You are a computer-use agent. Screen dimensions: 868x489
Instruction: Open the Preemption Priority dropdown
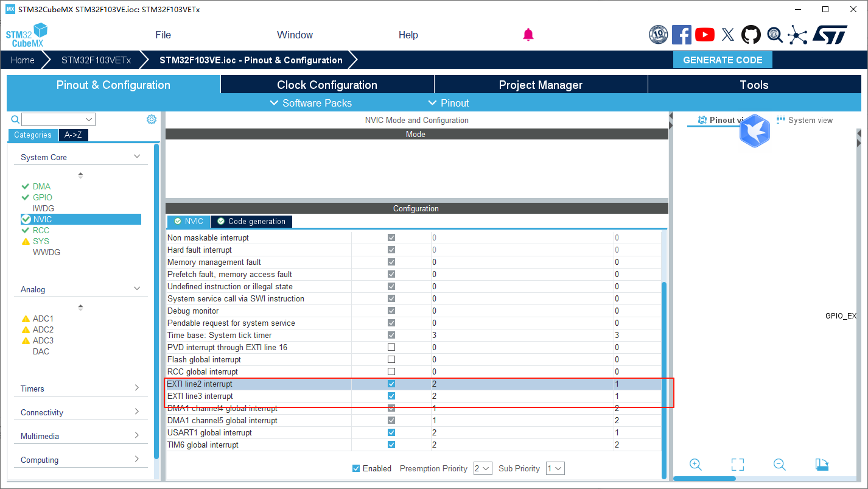pyautogui.click(x=483, y=468)
